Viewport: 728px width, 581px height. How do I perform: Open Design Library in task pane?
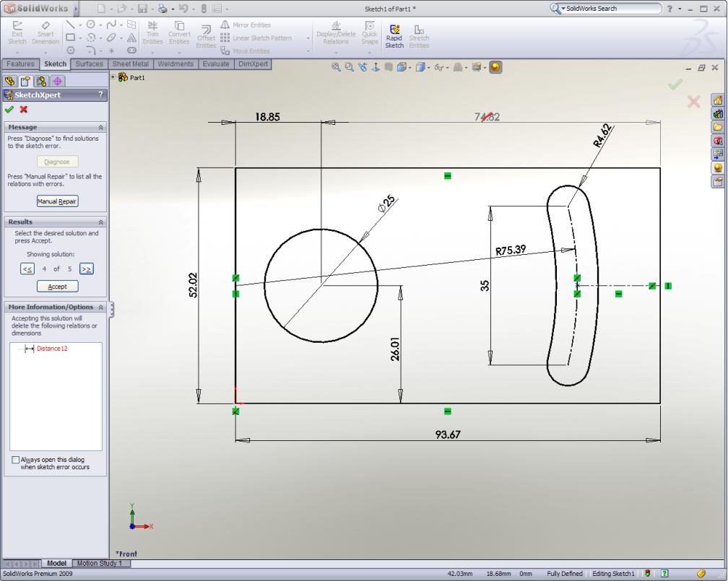point(718,114)
